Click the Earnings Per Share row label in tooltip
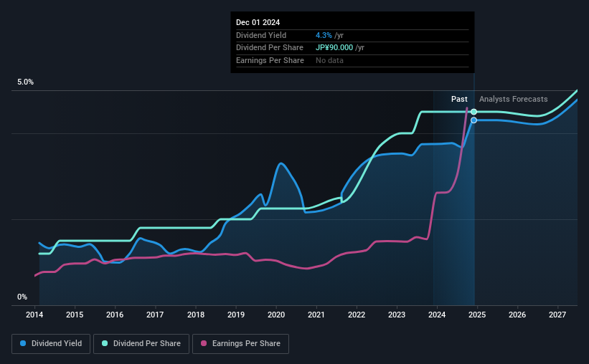Image resolution: width=589 pixels, height=364 pixels. pyautogui.click(x=270, y=60)
